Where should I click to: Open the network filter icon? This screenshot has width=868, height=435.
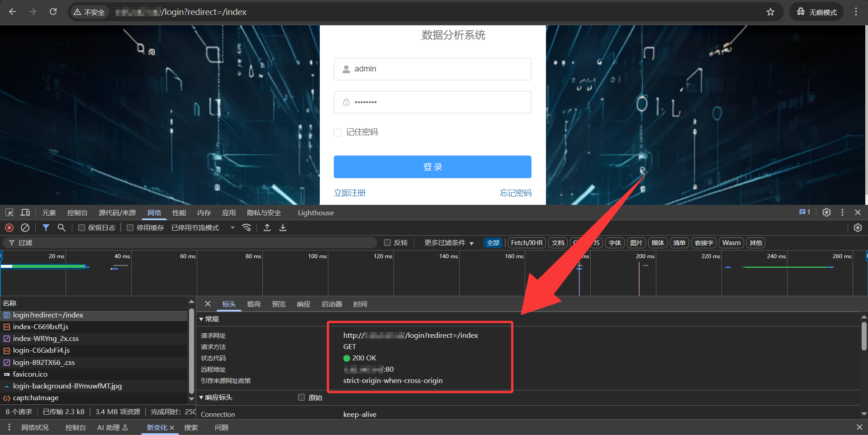[46, 227]
